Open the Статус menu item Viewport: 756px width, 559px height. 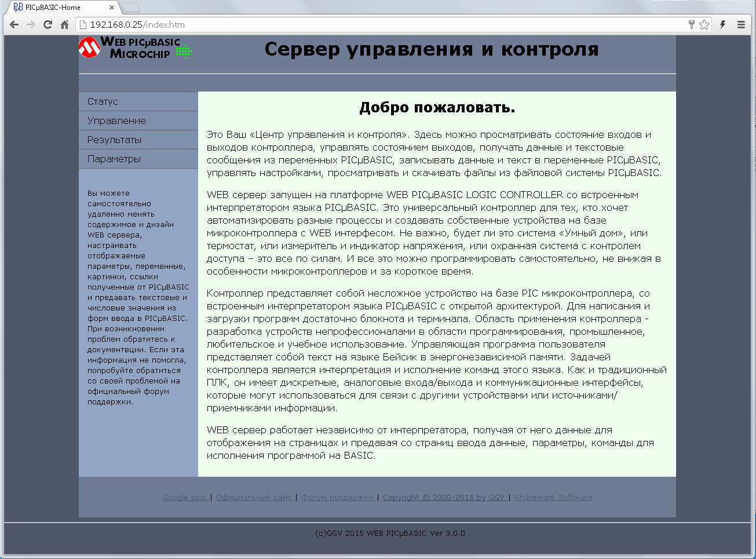point(138,101)
